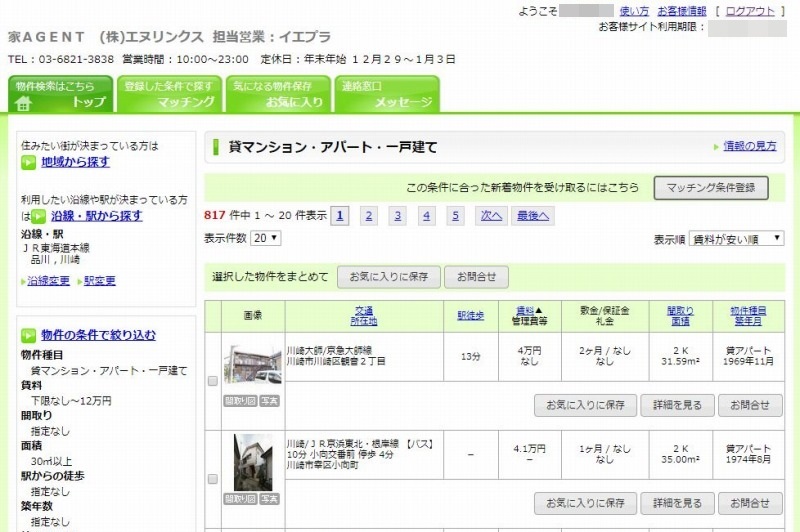Screen dimensions: 800x532
Task: Sort by 物件種目 築年月 column header
Action: tap(748, 316)
